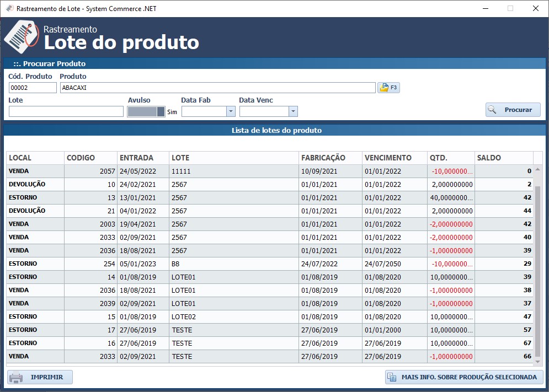549x392 pixels.
Task: Click the report icon on MAIS INFO button
Action: 393,377
